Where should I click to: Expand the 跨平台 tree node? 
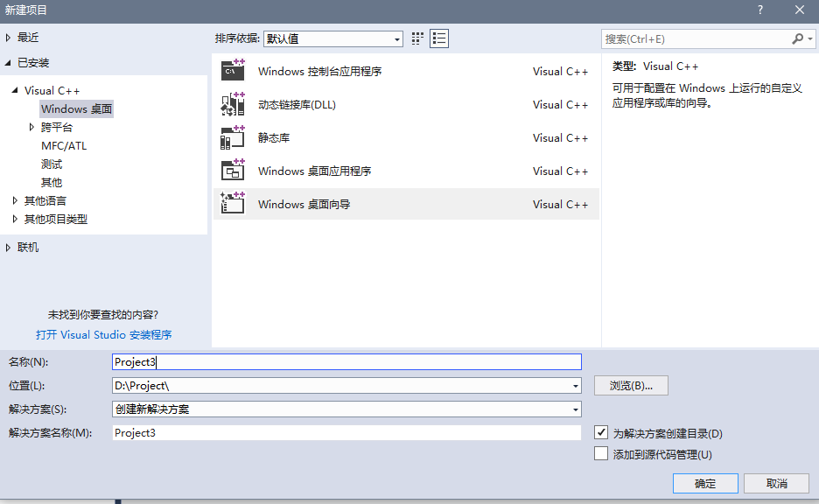(x=31, y=127)
